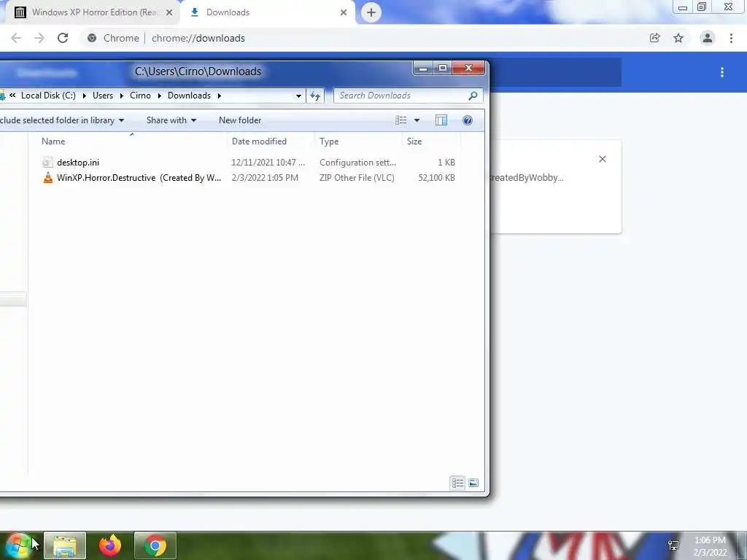Share this page icon in Chrome
The width and height of the screenshot is (747, 560).
pyautogui.click(x=655, y=38)
